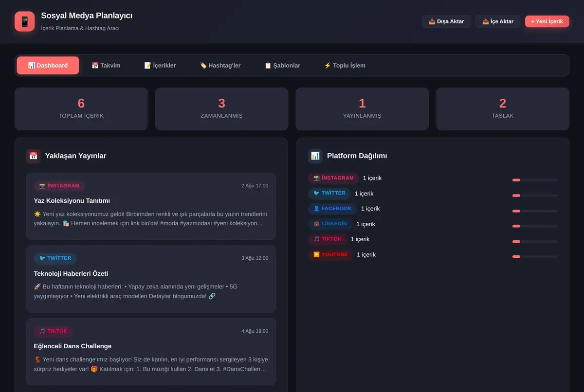Open the İçerikler tab
This screenshot has height=392, width=584.
point(160,66)
